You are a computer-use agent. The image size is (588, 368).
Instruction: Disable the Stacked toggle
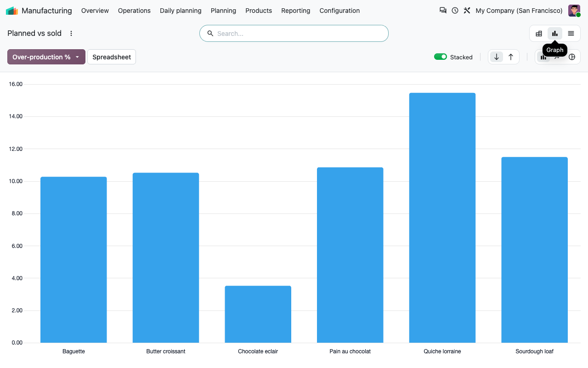[441, 57]
